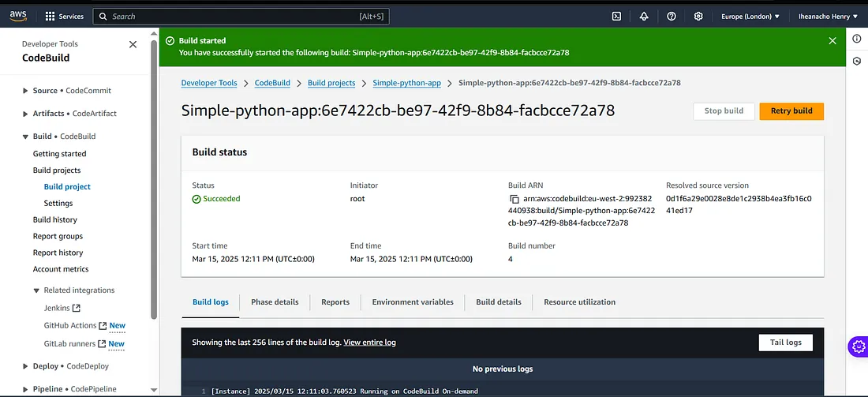Click the GitLab runners external link icon

(x=102, y=344)
